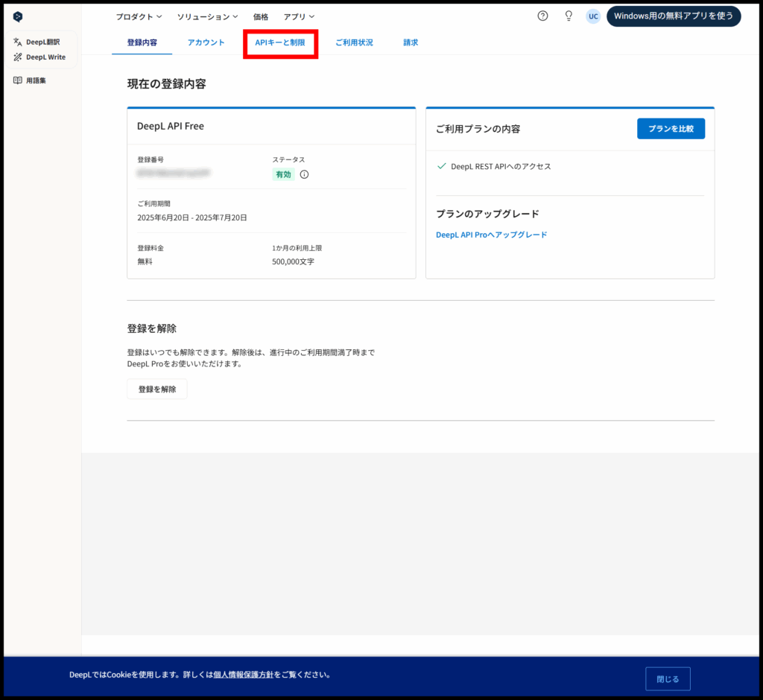Click the 500,000文字 monthly limit value
Image resolution: width=763 pixels, height=700 pixels.
(x=293, y=261)
